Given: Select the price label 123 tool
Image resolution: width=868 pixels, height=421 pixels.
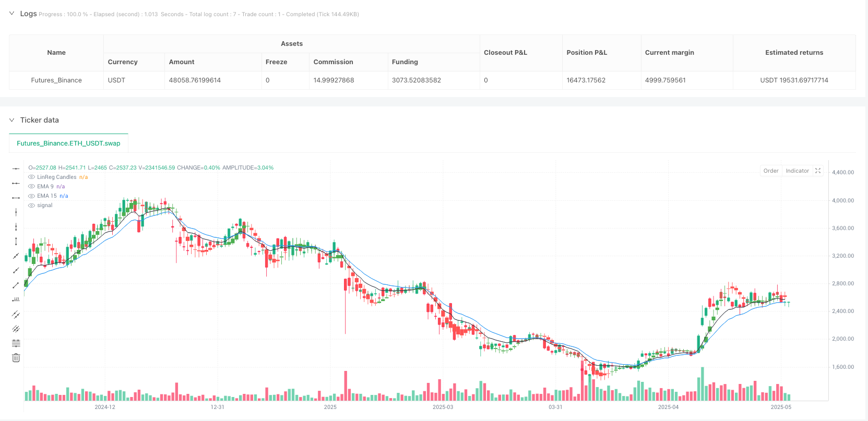Looking at the screenshot, I should tap(16, 299).
